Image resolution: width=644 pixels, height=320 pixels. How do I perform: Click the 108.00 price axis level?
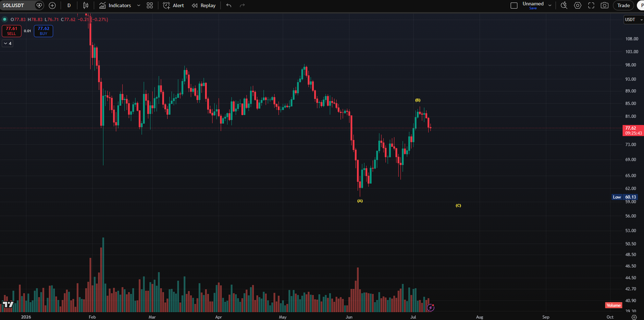coord(631,39)
